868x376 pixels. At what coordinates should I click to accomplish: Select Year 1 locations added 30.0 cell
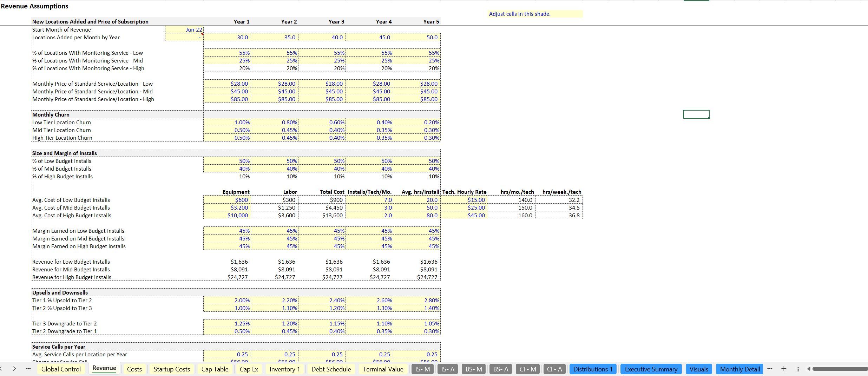tap(227, 37)
